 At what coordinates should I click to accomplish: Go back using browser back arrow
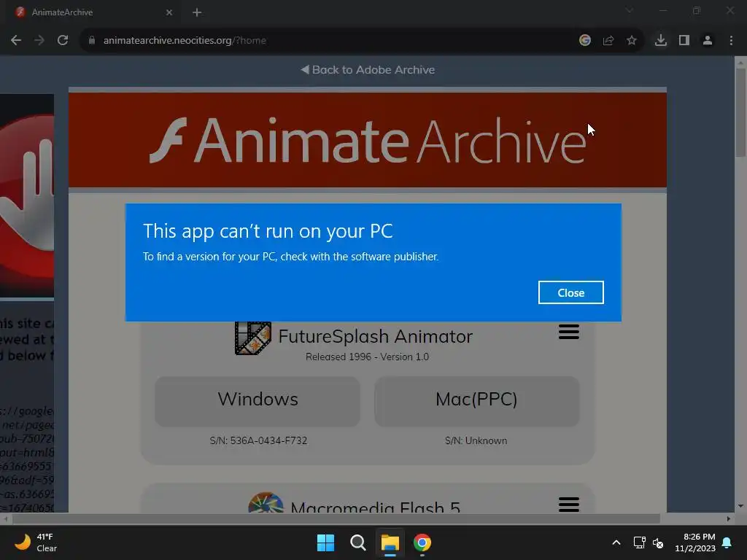[16, 41]
